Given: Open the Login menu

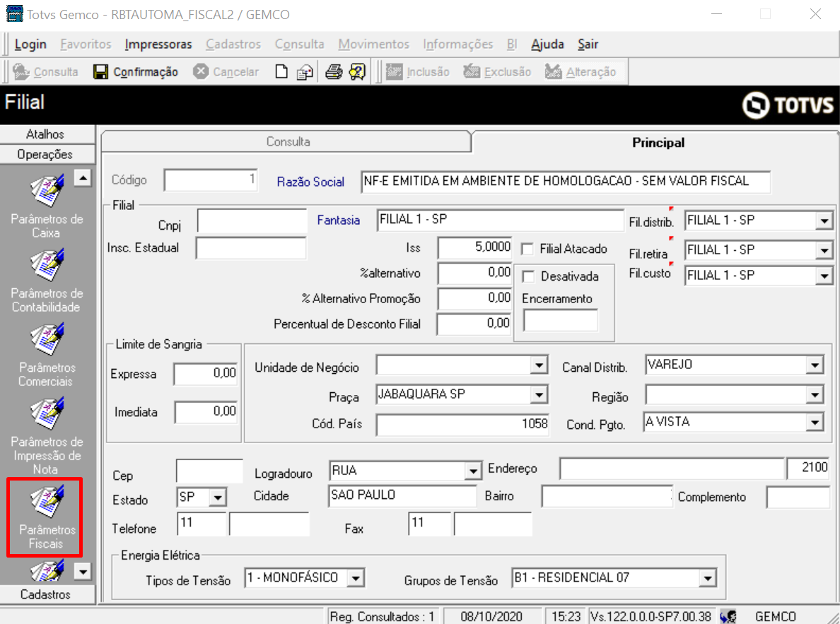Looking at the screenshot, I should [x=30, y=44].
